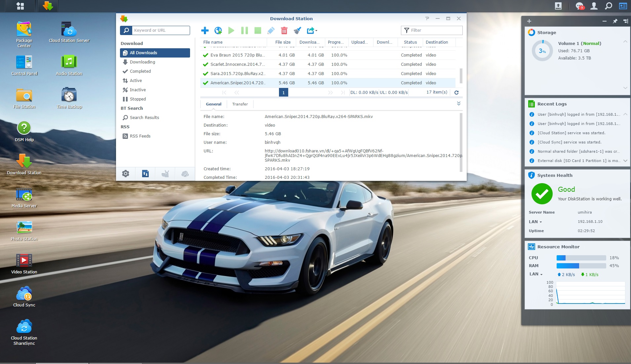The height and width of the screenshot is (364, 631).
Task: Open Photo Station desktop icon
Action: pyautogui.click(x=24, y=230)
